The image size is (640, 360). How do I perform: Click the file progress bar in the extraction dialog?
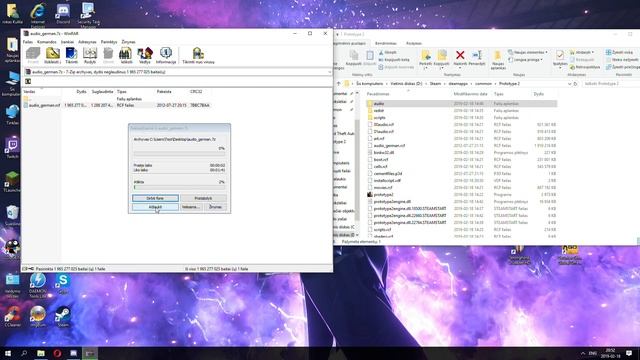pos(179,153)
